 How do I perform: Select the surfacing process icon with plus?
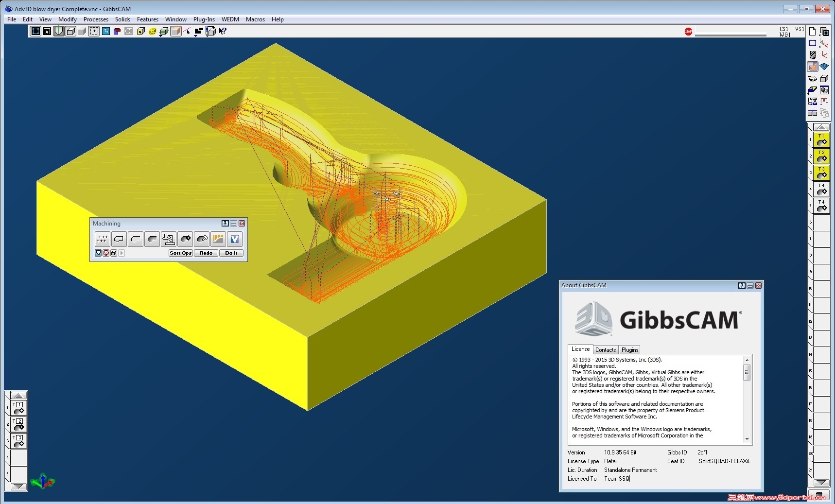(185, 239)
